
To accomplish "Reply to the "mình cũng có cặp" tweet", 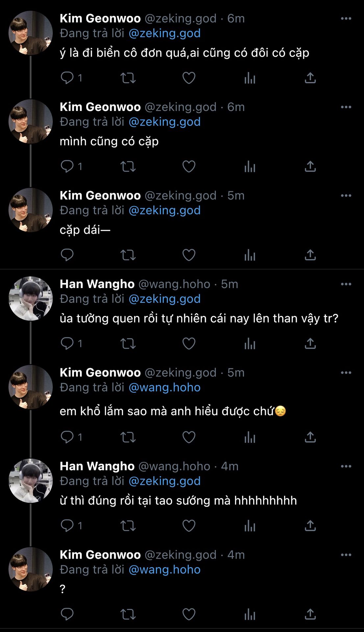I will [x=67, y=167].
